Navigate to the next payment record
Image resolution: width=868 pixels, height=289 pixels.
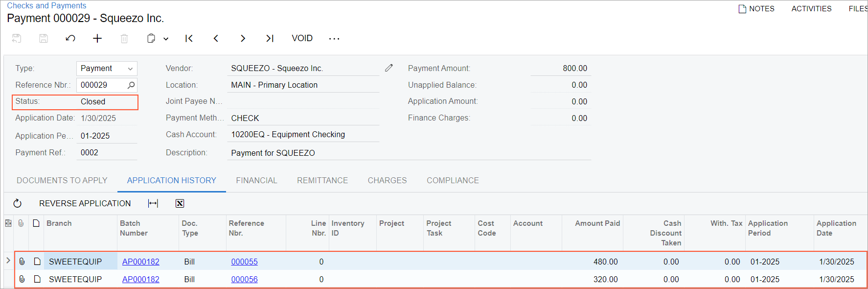[x=243, y=38]
